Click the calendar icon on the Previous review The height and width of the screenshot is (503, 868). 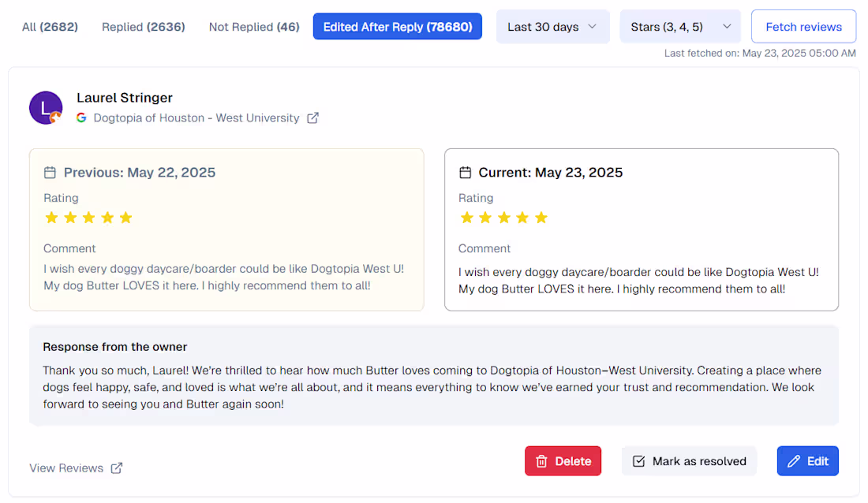point(50,172)
